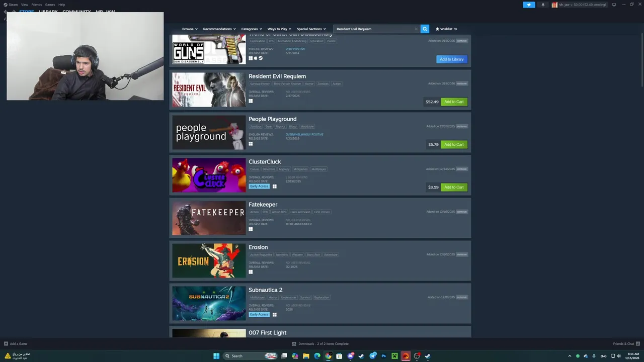
Task: Add People Playground to cart
Action: (454, 144)
